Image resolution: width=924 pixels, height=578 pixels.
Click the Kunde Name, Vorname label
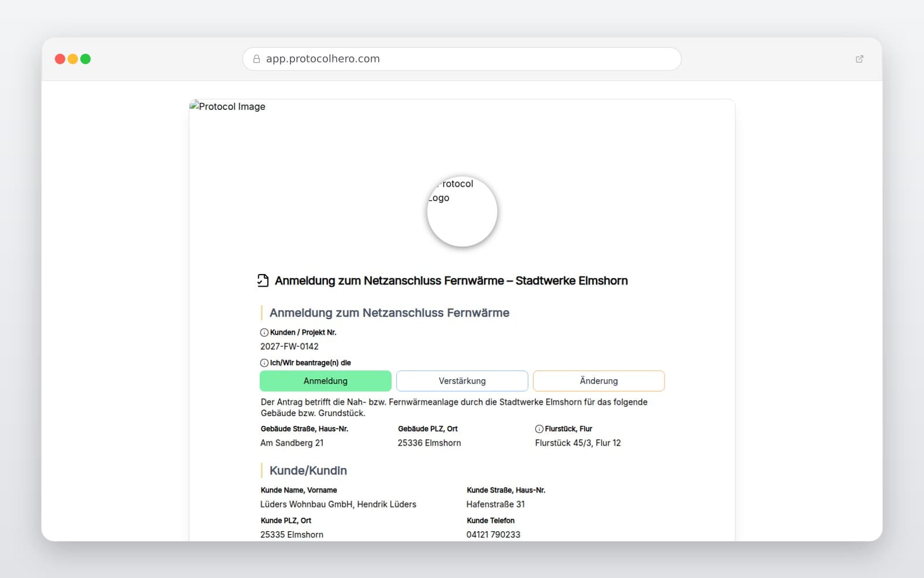(299, 490)
